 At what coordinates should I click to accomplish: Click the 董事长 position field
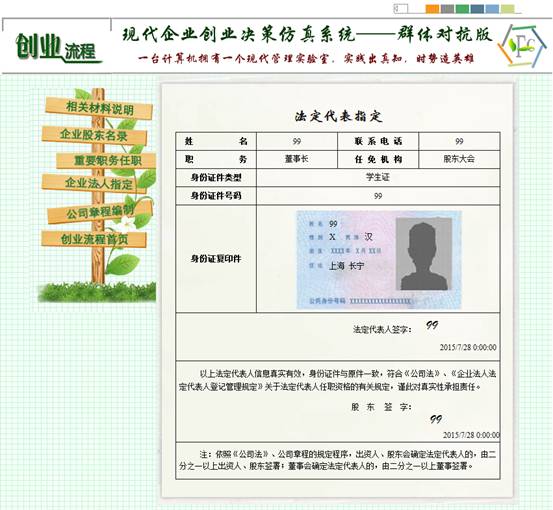coord(297,159)
